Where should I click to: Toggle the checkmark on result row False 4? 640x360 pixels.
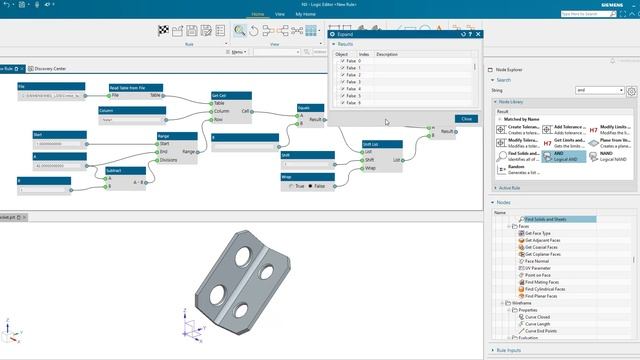click(342, 89)
